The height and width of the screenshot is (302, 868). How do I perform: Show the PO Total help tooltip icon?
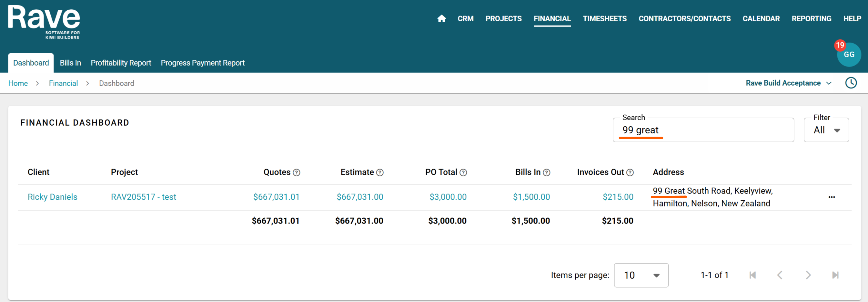(x=463, y=173)
